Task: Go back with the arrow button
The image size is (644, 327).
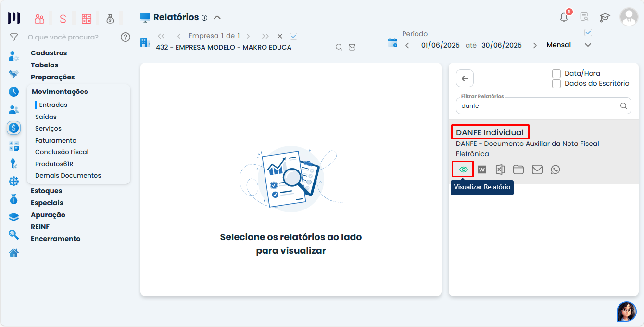Action: pyautogui.click(x=465, y=78)
